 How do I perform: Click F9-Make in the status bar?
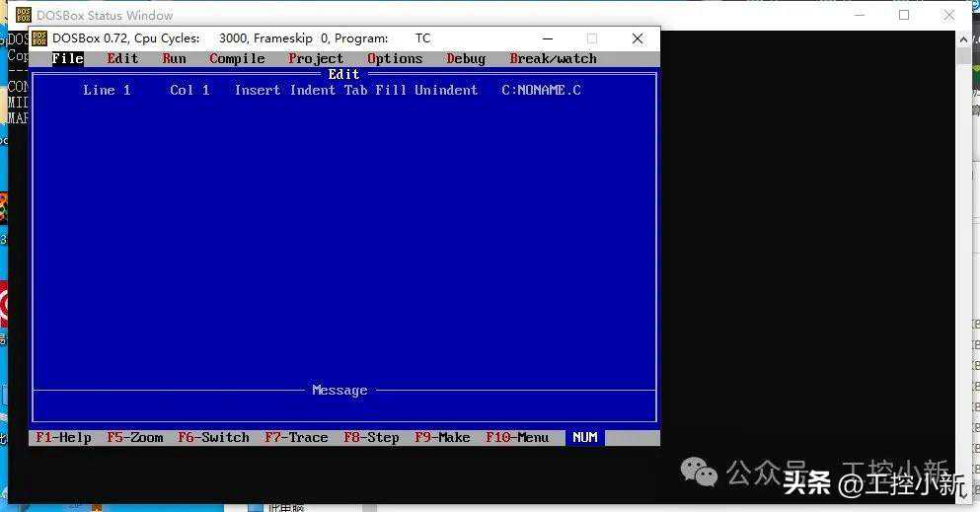[442, 438]
